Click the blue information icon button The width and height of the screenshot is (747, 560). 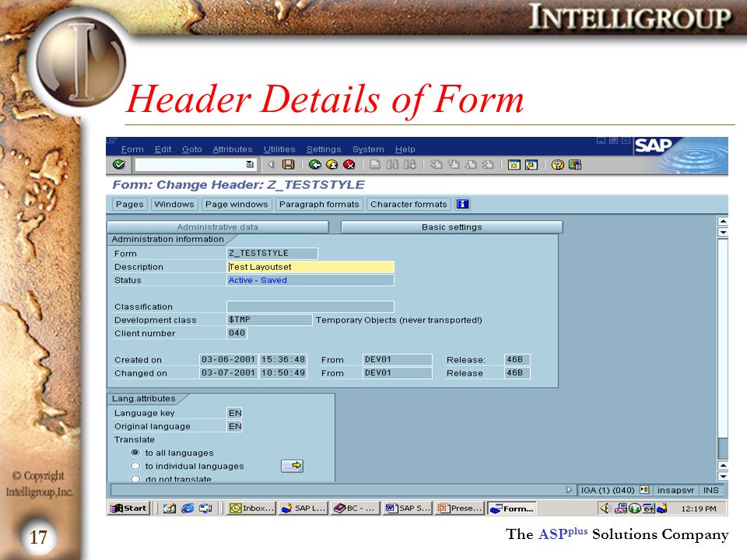[x=462, y=205]
